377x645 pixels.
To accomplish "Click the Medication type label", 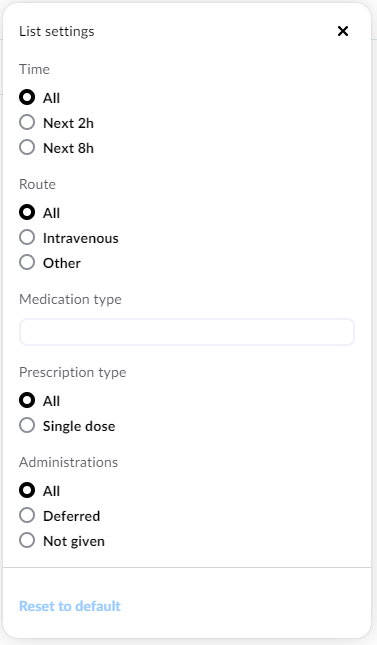I will point(70,299).
